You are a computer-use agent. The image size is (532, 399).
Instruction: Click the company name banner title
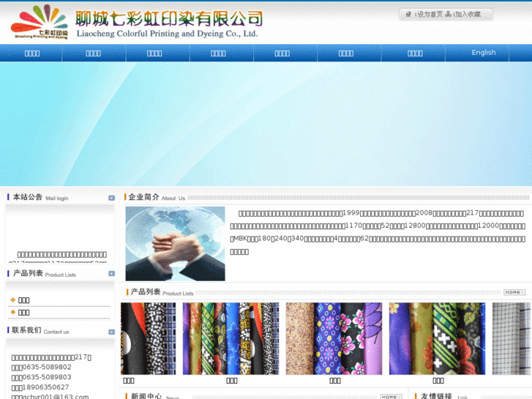click(169, 23)
